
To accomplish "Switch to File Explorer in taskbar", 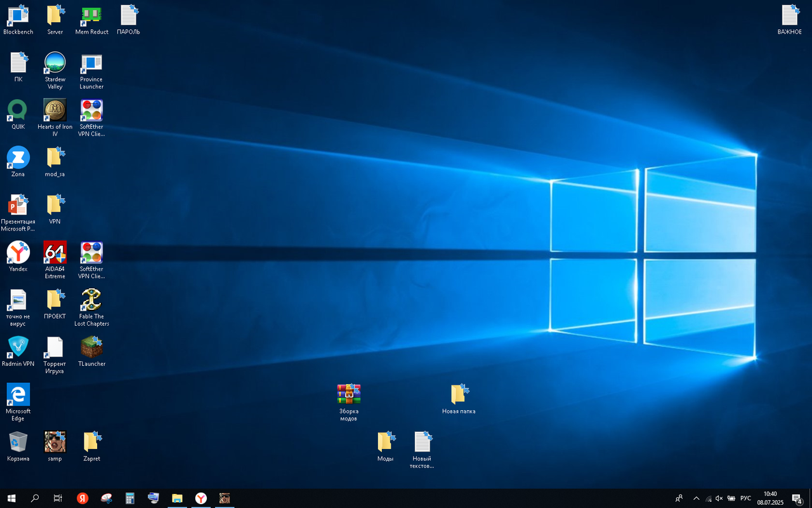I will (177, 498).
